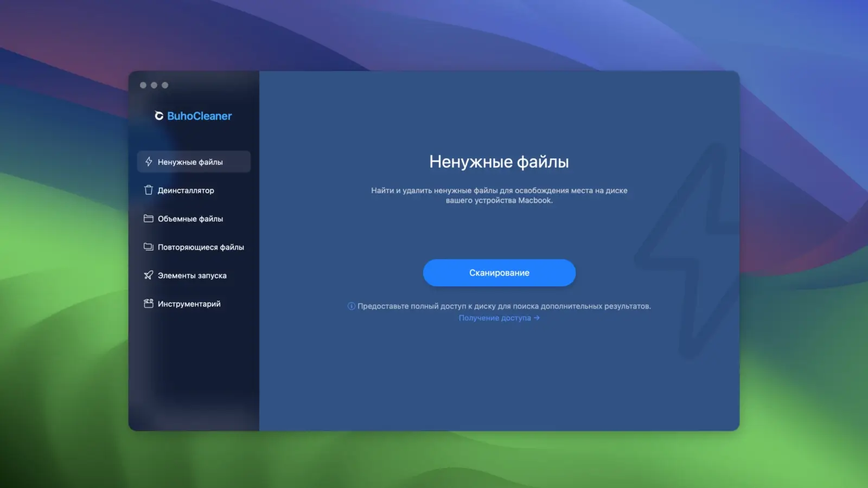
Task: Select the Инструментарий text in sidebar
Action: point(189,304)
